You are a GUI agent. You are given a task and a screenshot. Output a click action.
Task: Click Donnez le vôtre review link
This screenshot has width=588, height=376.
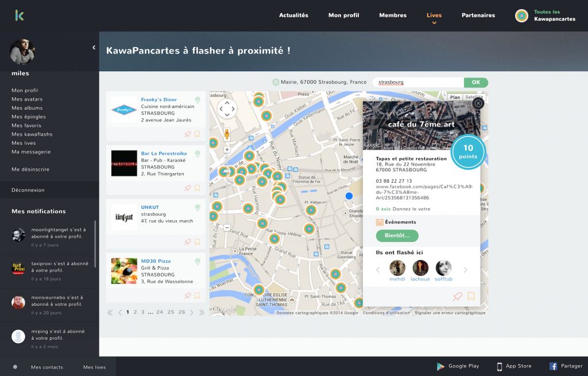point(411,209)
